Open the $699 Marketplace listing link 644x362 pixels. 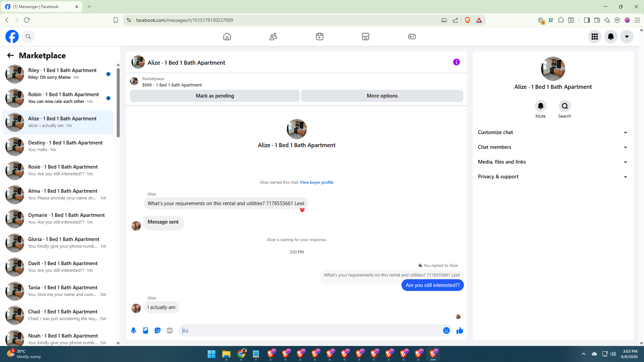pos(172,85)
